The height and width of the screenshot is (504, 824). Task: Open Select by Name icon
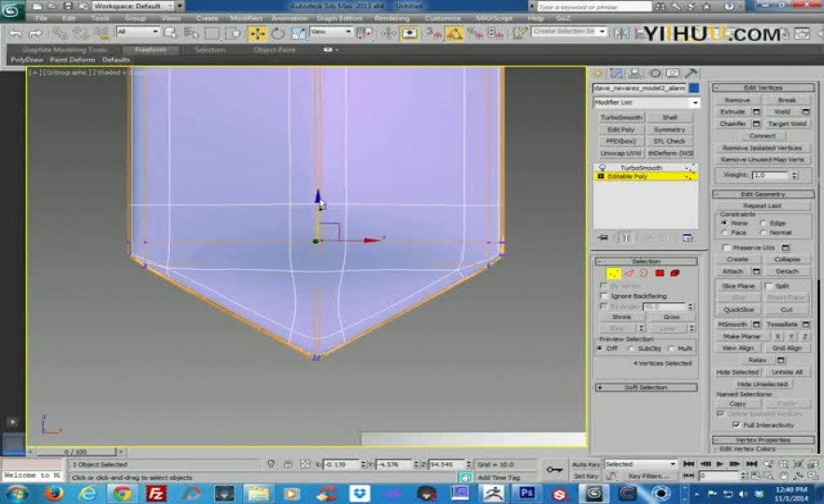pos(191,33)
